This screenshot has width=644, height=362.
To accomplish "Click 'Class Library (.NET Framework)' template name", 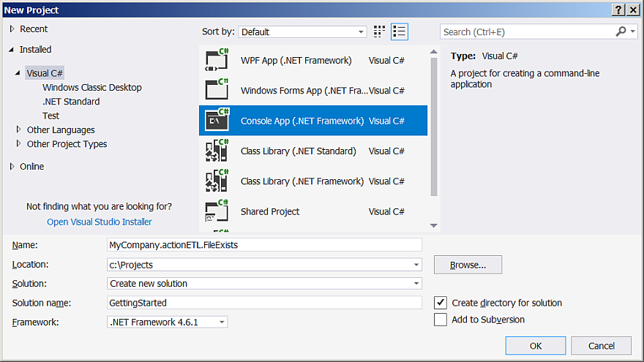I will 302,181.
